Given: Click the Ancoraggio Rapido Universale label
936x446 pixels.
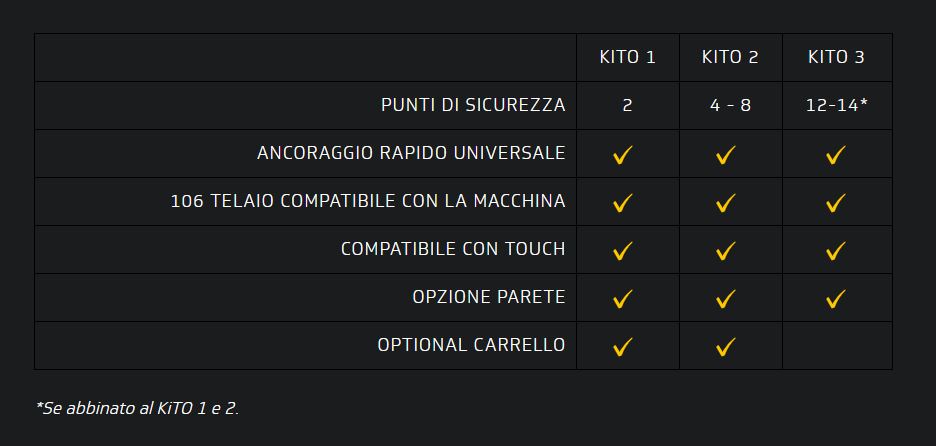Looking at the screenshot, I should [x=411, y=153].
